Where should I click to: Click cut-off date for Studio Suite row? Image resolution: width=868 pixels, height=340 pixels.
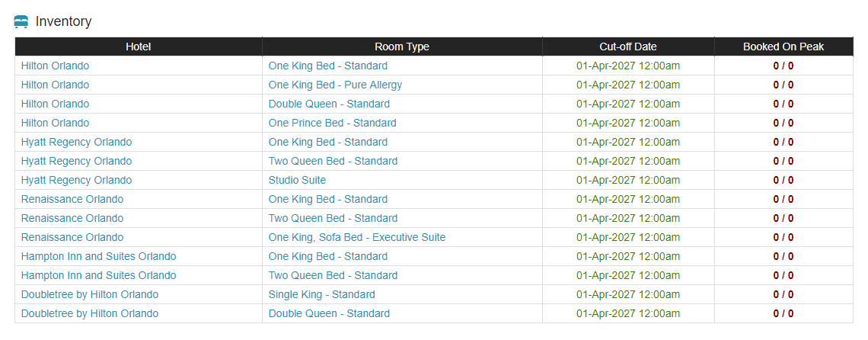point(628,180)
